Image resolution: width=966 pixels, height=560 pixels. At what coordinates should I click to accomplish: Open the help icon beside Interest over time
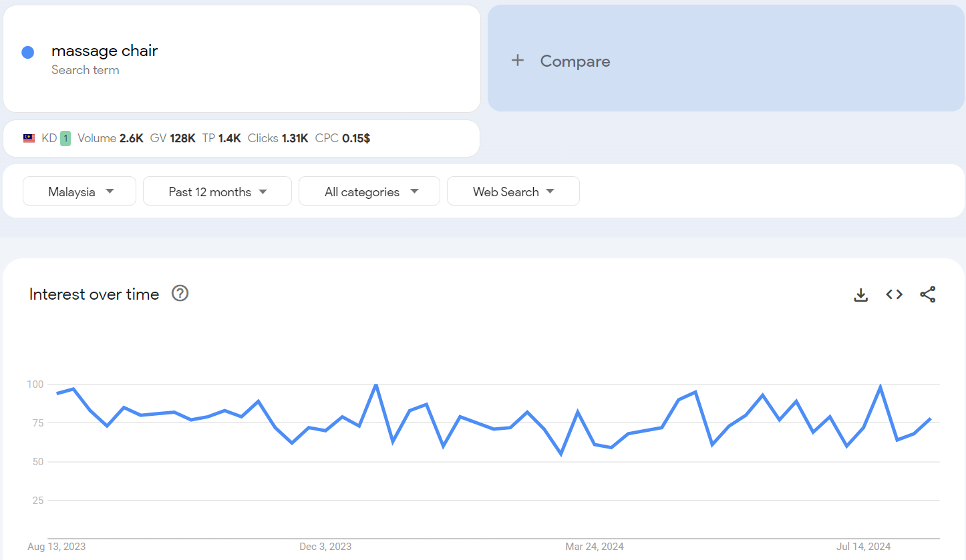[x=180, y=294]
